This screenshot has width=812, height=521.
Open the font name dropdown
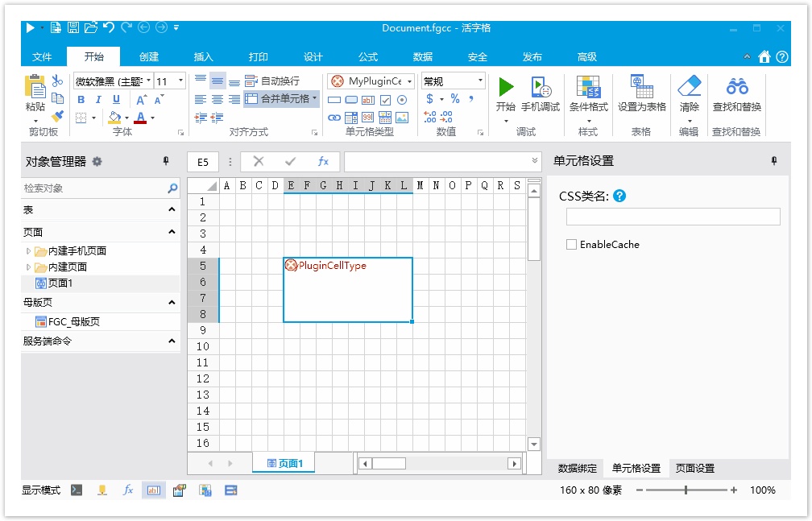click(148, 81)
